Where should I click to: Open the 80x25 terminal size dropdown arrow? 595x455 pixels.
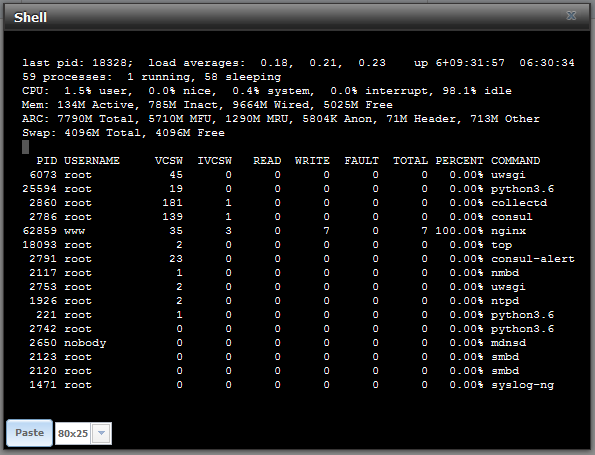[x=101, y=433]
